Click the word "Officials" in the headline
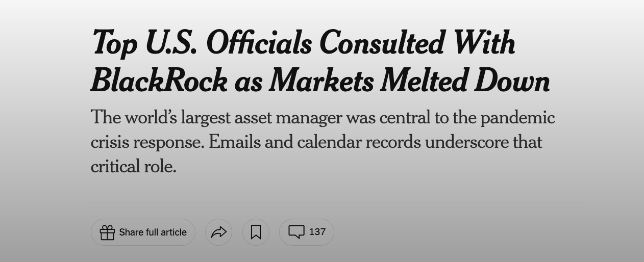The height and width of the screenshot is (262, 644). [x=259, y=43]
